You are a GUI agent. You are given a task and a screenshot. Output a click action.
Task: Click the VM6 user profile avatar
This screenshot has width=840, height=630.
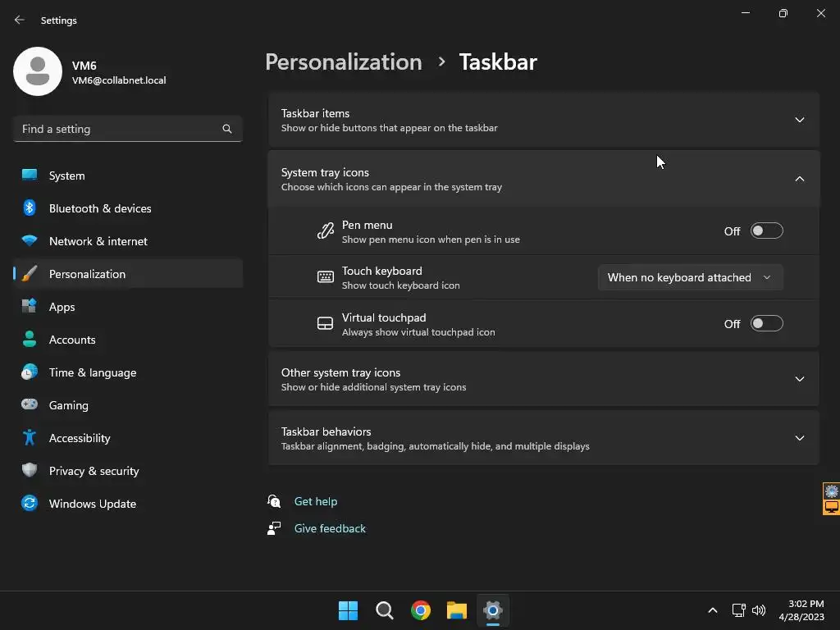[x=38, y=71]
